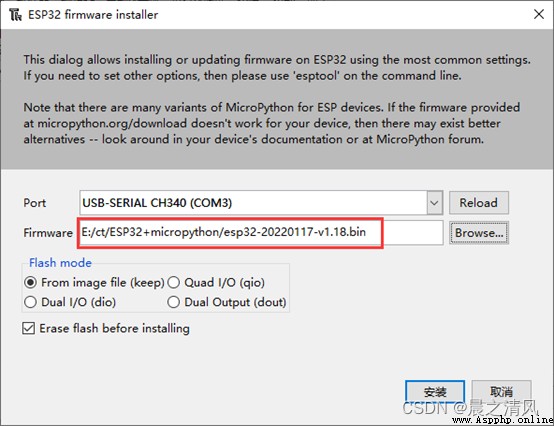Click the note about micropython.org/download variants
Screen dimensions: 554x426
pyautogui.click(x=272, y=123)
